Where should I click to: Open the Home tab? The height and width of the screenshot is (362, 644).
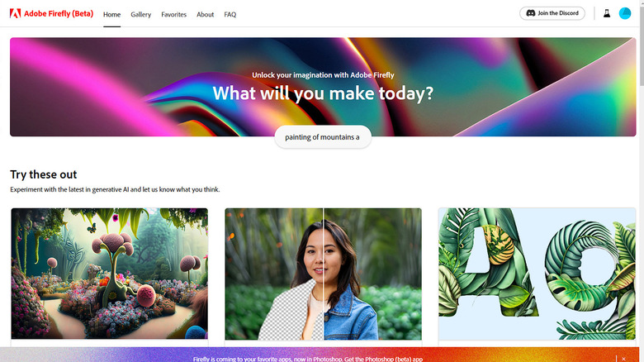tap(111, 14)
